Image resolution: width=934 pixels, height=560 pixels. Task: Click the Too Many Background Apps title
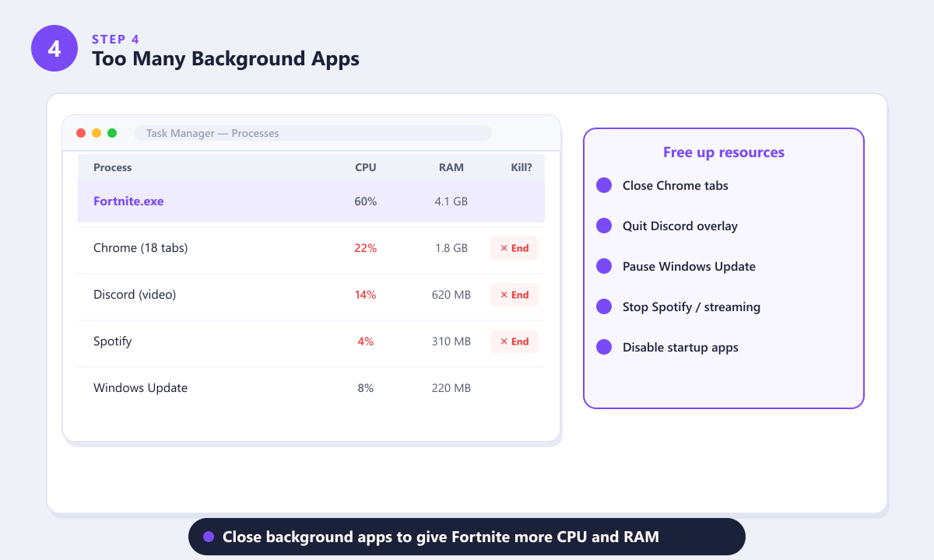(x=226, y=58)
